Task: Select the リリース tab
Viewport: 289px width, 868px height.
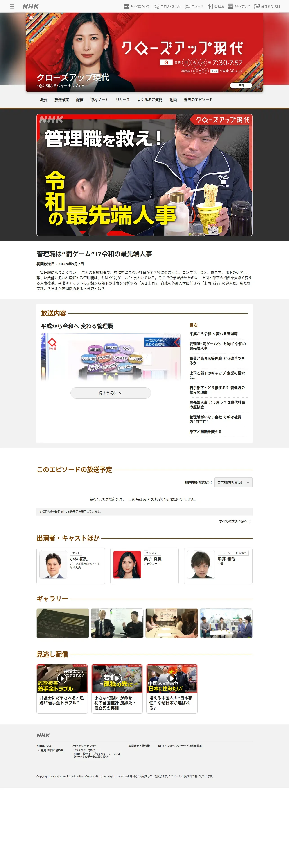Action: click(x=123, y=100)
